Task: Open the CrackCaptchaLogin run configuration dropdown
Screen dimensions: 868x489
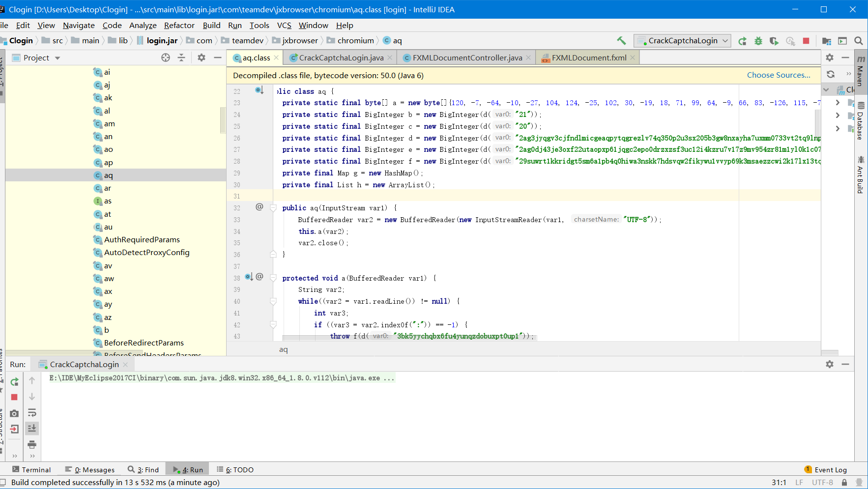Action: pos(682,41)
